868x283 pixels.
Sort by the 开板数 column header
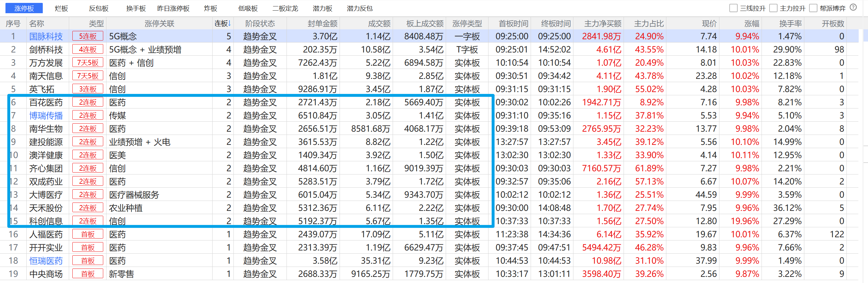pos(833,23)
